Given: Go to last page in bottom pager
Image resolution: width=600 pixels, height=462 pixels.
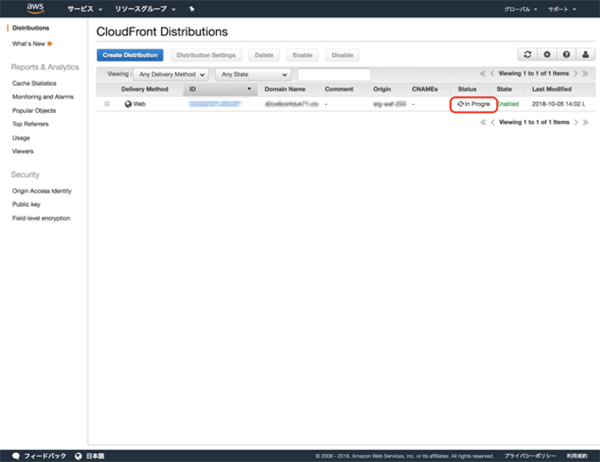Looking at the screenshot, I should point(585,122).
